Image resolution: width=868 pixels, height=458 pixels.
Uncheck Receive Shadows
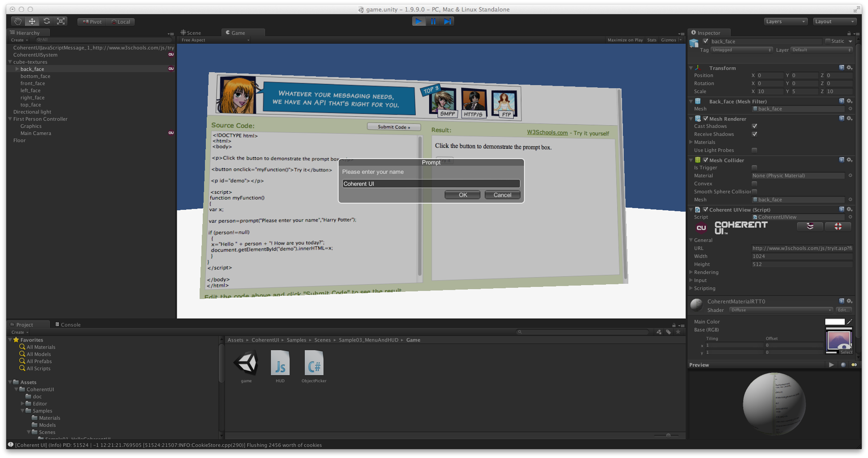click(x=754, y=134)
